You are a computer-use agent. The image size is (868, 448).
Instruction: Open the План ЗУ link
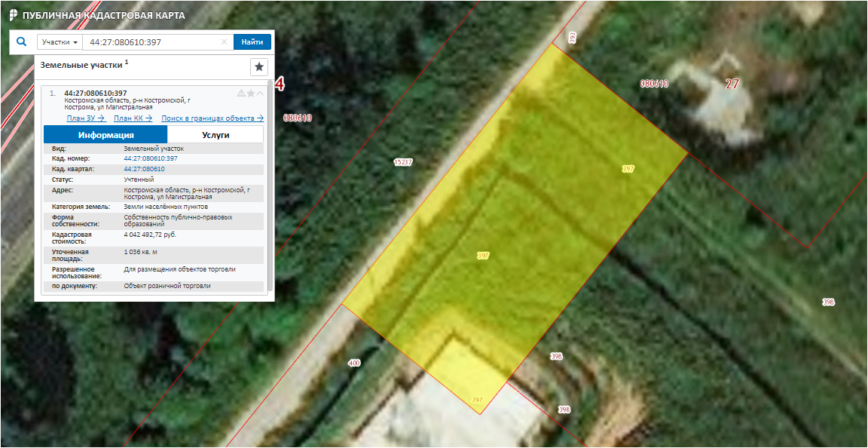(x=85, y=118)
